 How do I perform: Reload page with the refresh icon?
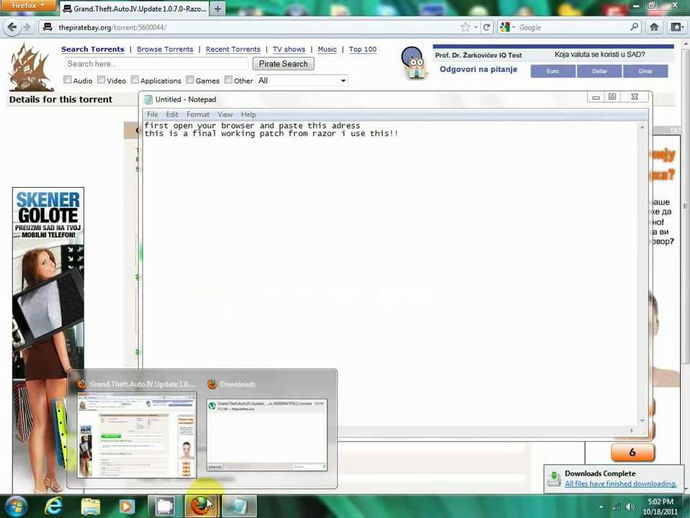click(487, 27)
